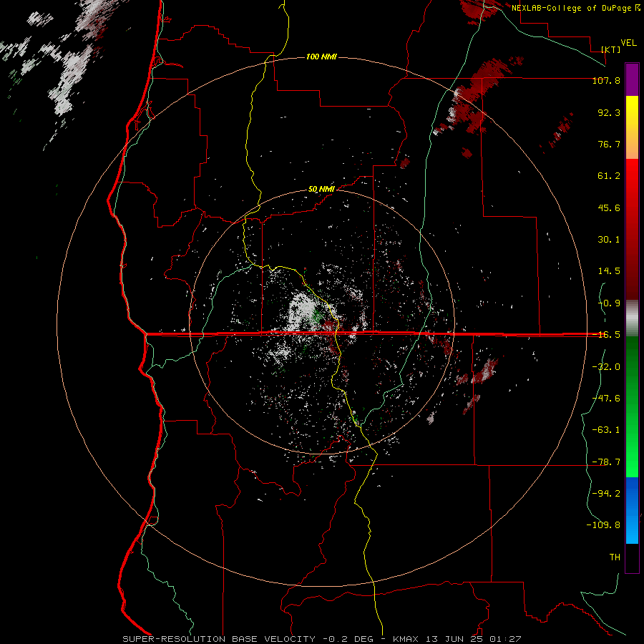The width and height of the screenshot is (644, 644).
Task: Click the 100 NMI range ring label
Action: click(x=321, y=57)
